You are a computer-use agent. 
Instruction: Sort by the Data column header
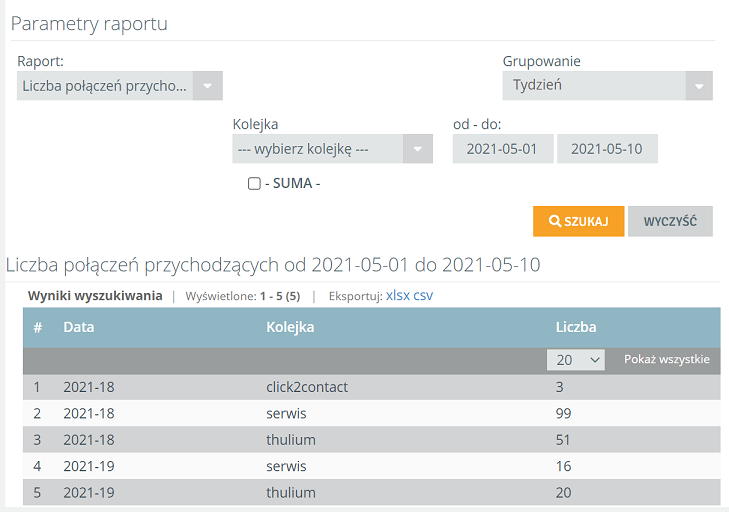(79, 327)
